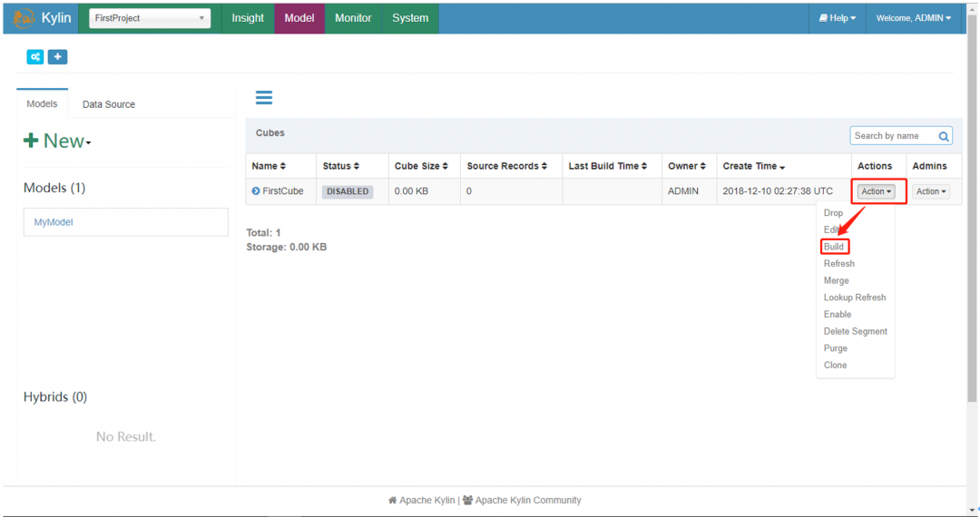
Task: Open the Admins column Action dropdown
Action: coord(931,191)
